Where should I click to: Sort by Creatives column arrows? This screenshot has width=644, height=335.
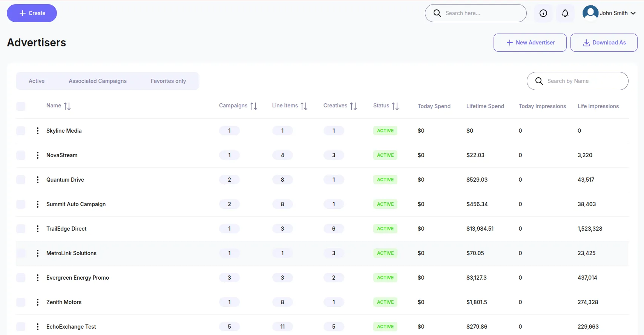[x=353, y=106]
